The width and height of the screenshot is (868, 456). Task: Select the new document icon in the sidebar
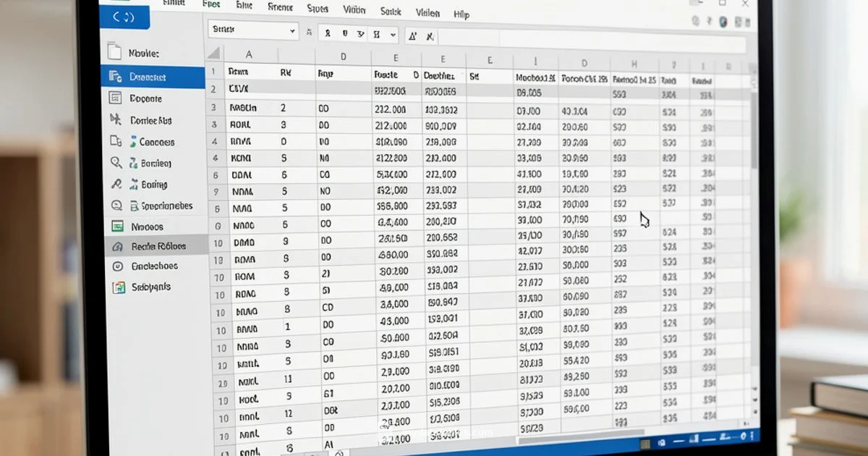[114, 51]
